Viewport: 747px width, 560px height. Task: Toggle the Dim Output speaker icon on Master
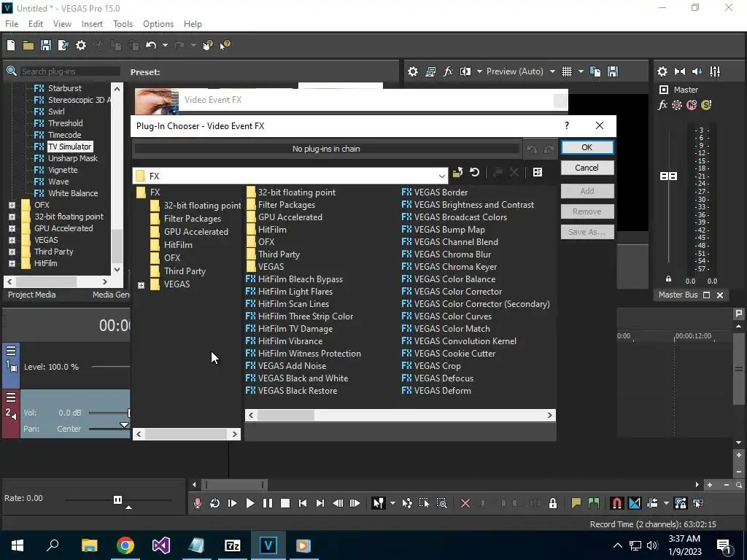tap(697, 71)
